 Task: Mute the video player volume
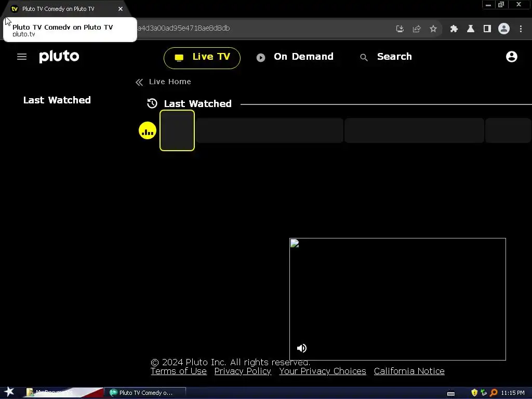tap(301, 348)
